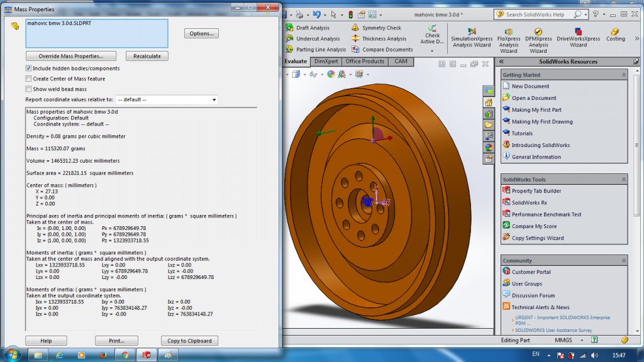This screenshot has width=644, height=362.
Task: Collapse the SolidWorks Tools section
Action: point(623,179)
